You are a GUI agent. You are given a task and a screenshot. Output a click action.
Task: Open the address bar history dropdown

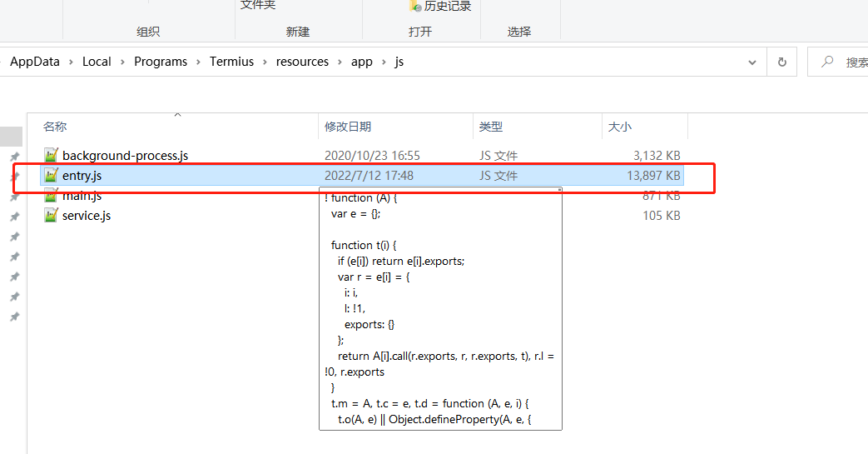(752, 62)
